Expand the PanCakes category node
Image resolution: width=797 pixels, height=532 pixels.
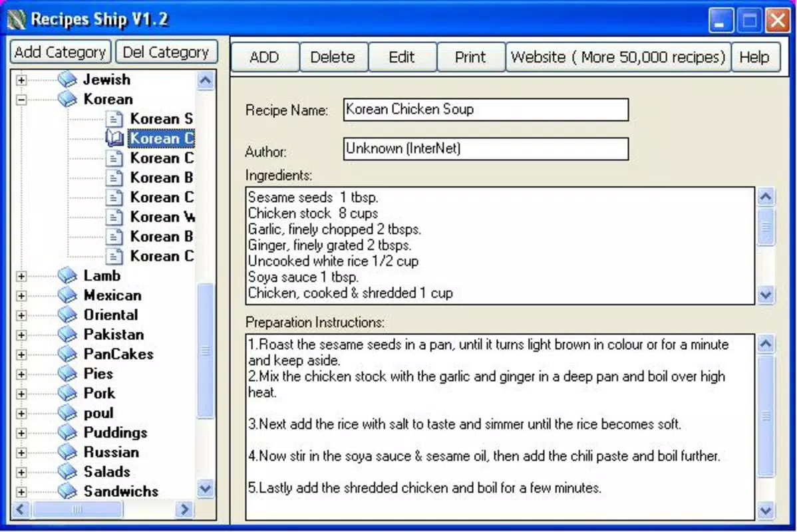[x=21, y=354]
